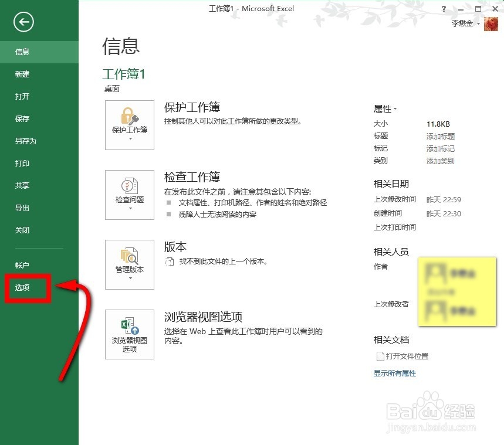Click 添加标记 field
This screenshot has width=504, height=445.
click(x=441, y=148)
